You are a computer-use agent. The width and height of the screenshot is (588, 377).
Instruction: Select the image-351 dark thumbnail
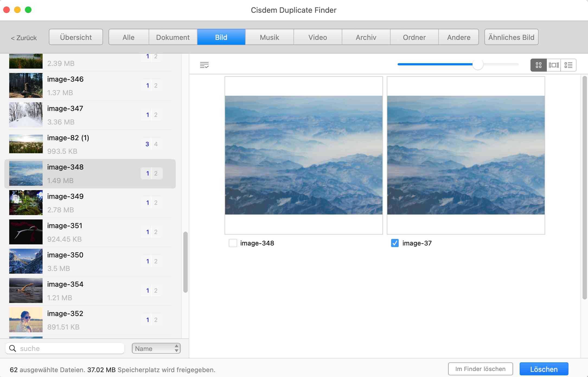tap(26, 232)
